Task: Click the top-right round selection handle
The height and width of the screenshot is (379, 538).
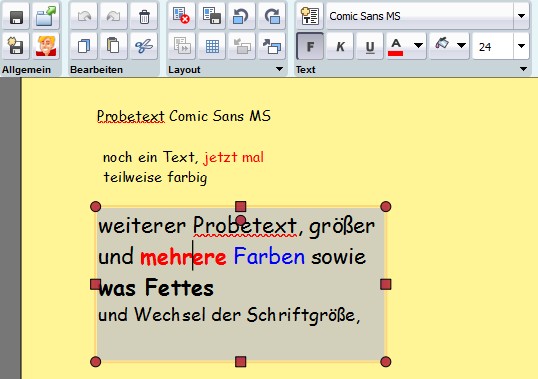Action: pyautogui.click(x=386, y=206)
